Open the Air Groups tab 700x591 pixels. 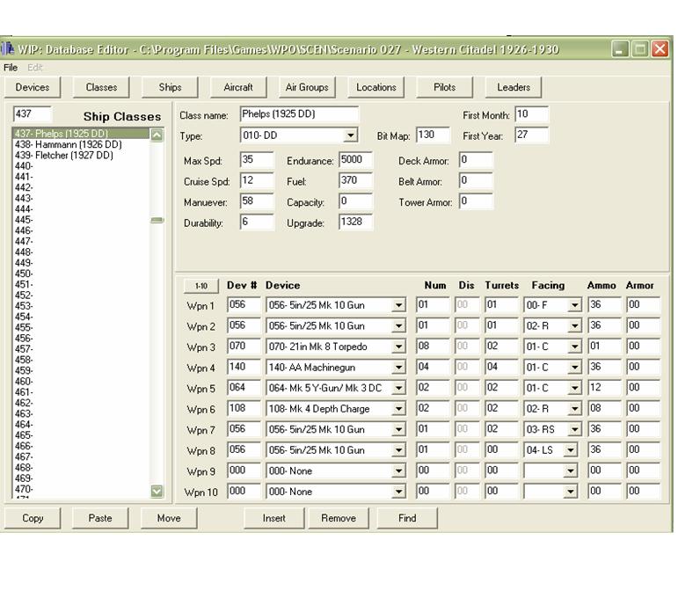(307, 87)
